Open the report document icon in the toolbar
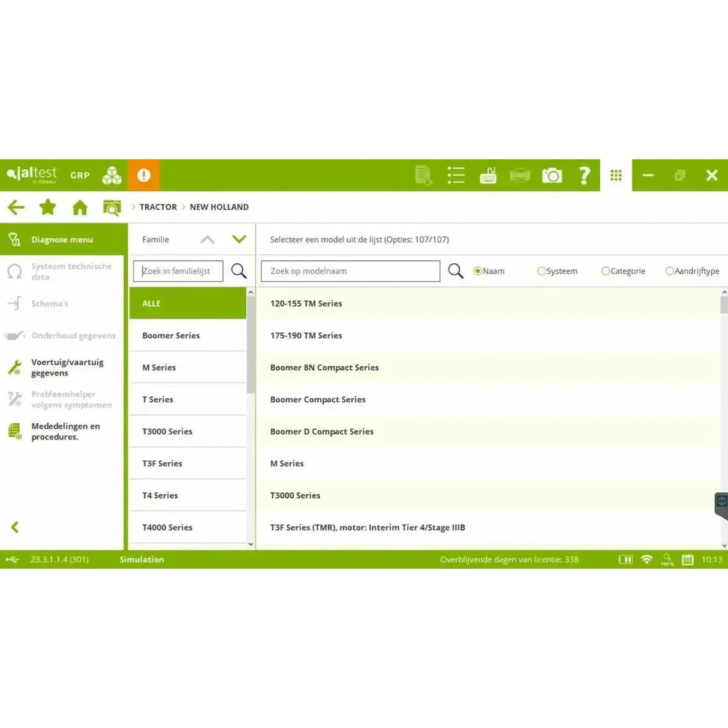The height and width of the screenshot is (728, 728). [x=423, y=175]
